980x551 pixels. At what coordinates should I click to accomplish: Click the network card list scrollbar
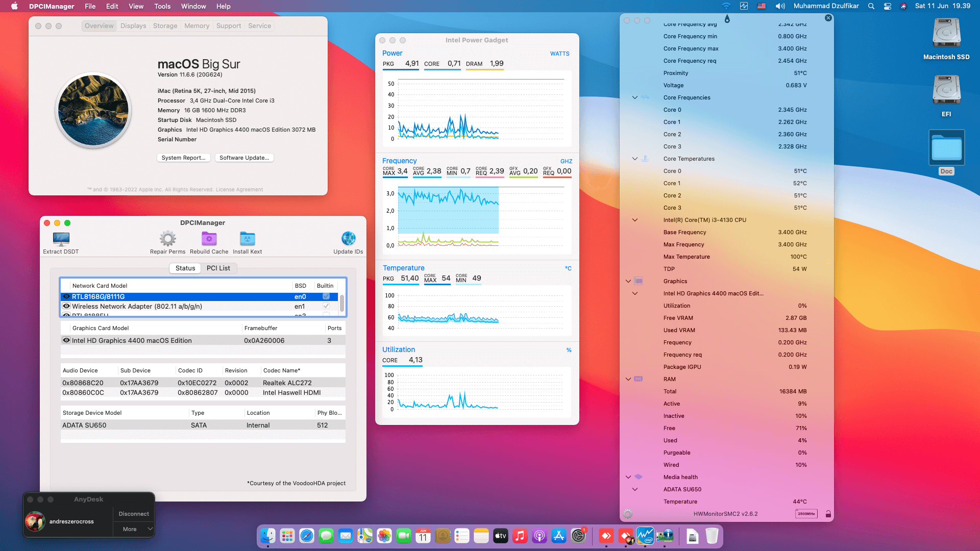coord(342,303)
